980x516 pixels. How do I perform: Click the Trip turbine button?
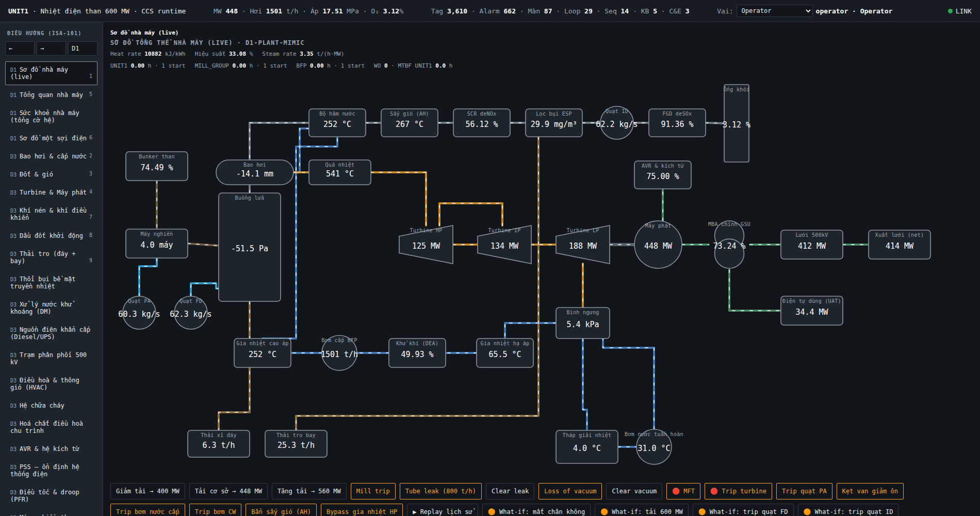739,491
